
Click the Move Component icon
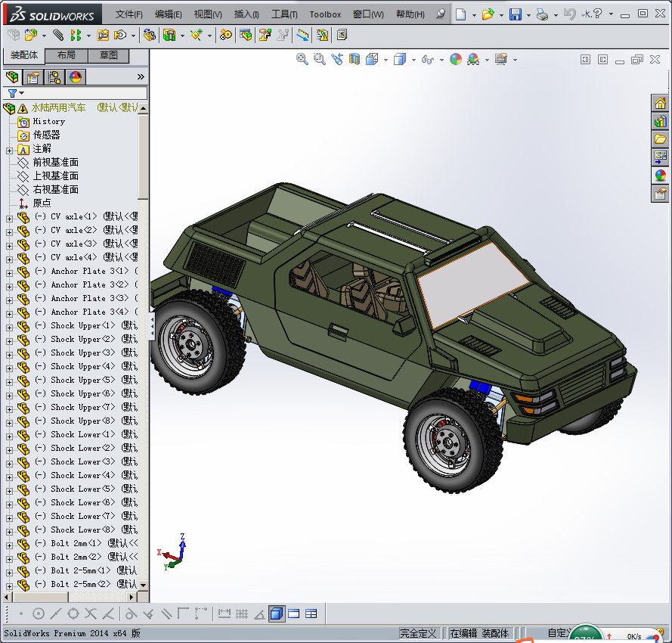coord(120,35)
